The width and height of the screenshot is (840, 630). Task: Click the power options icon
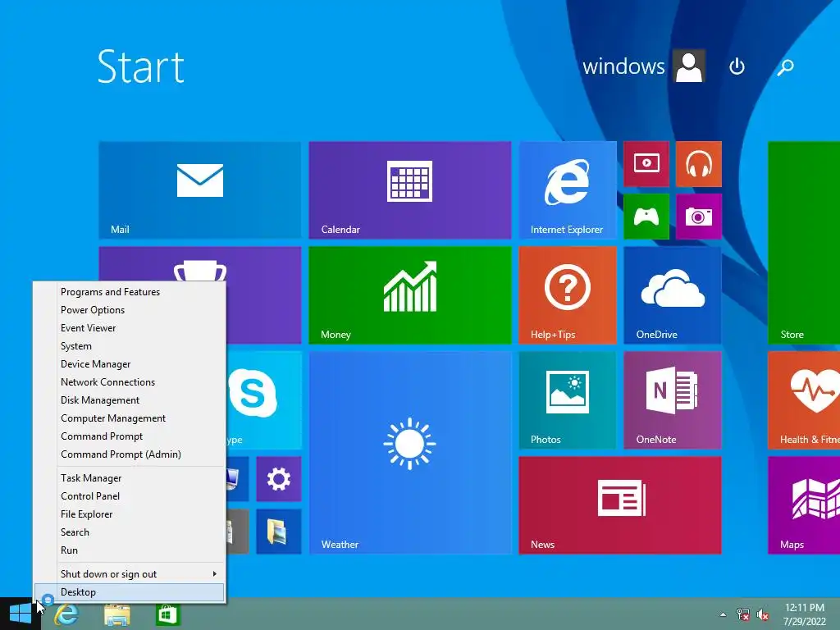737,66
